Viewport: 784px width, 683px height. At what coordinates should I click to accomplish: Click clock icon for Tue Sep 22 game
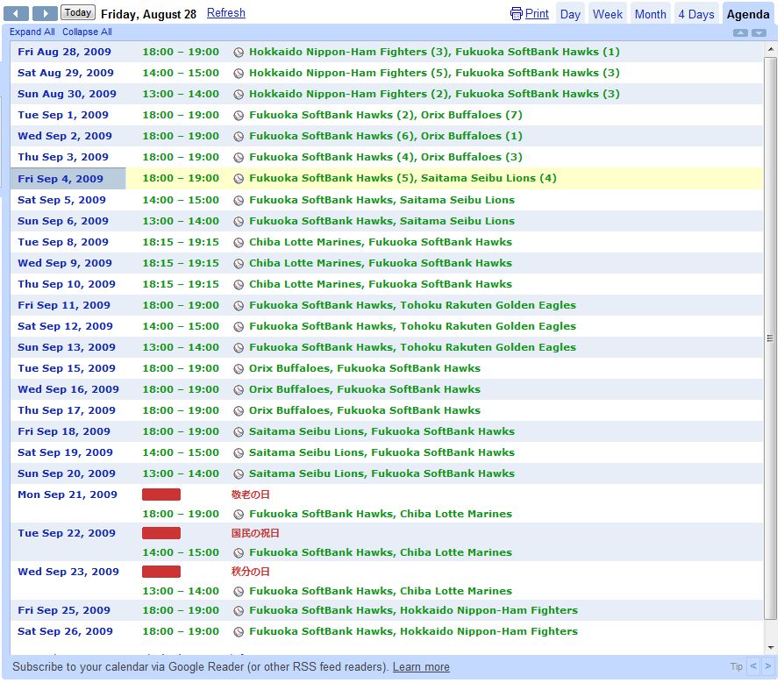239,552
